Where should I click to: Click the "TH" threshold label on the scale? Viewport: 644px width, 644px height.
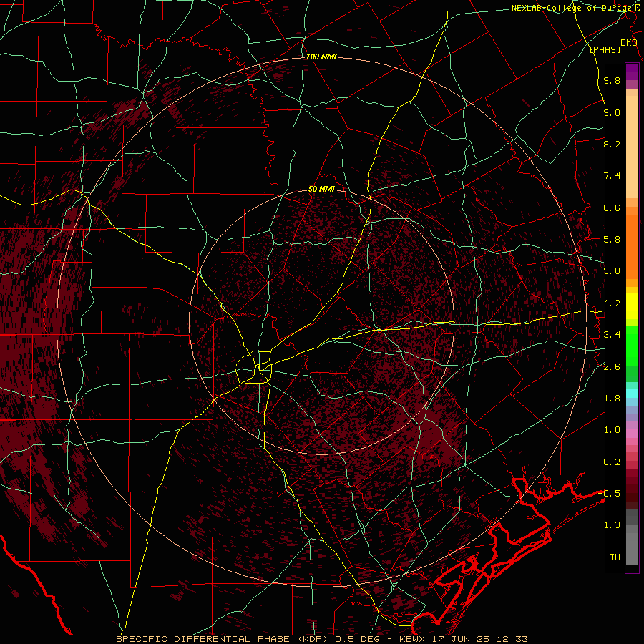pos(615,557)
